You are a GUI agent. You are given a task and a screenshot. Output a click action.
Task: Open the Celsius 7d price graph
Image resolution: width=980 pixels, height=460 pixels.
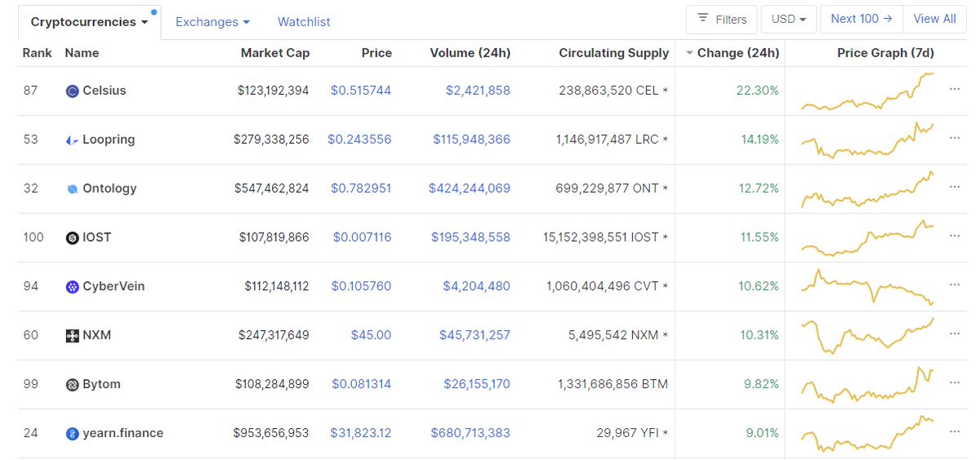coord(868,91)
